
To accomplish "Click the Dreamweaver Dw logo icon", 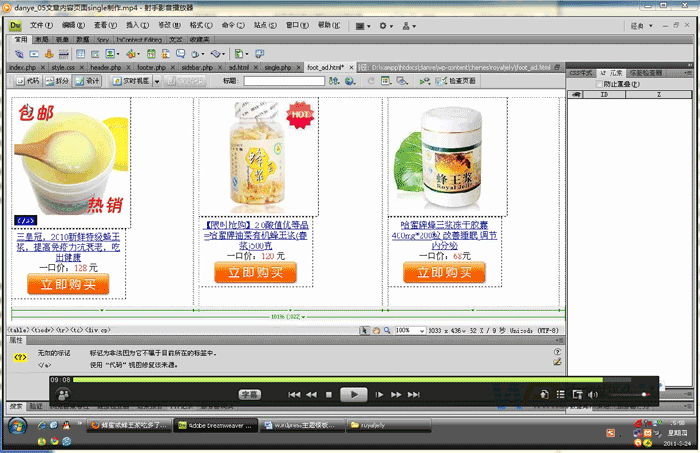I will 16,26.
